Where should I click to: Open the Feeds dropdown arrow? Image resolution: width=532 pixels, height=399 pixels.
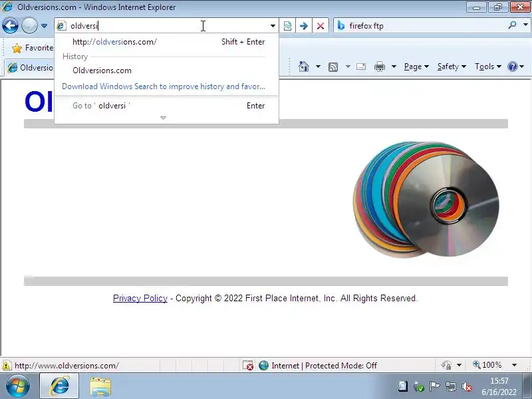coord(348,66)
